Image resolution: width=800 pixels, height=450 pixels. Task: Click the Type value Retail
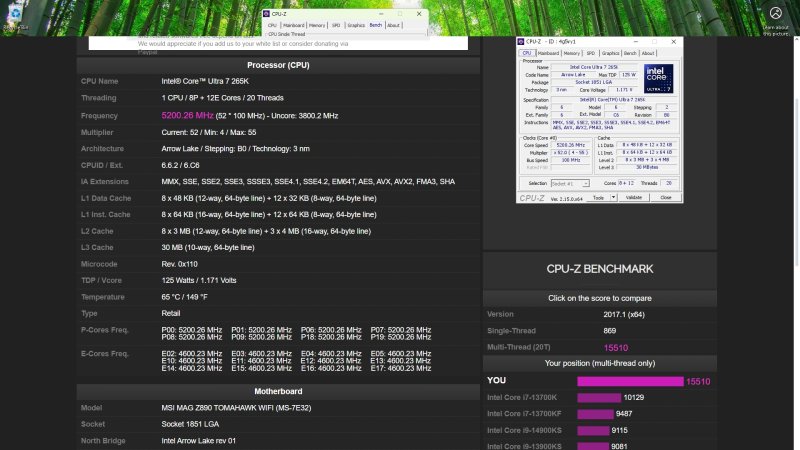(170, 313)
